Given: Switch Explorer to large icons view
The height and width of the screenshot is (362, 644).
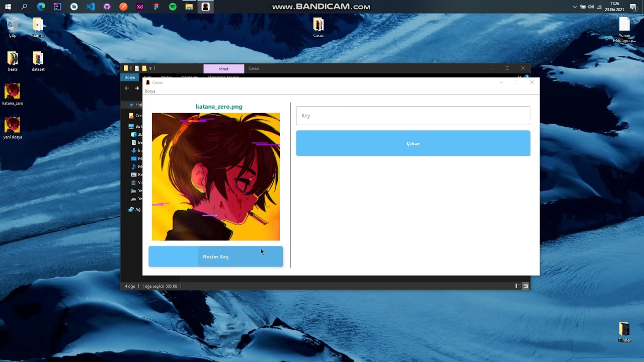Looking at the screenshot, I should [526, 286].
